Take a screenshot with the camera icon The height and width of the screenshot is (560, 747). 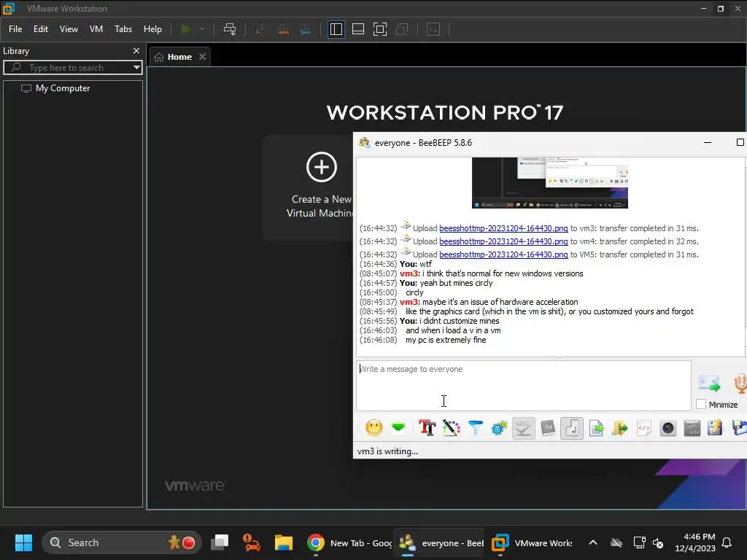point(668,427)
